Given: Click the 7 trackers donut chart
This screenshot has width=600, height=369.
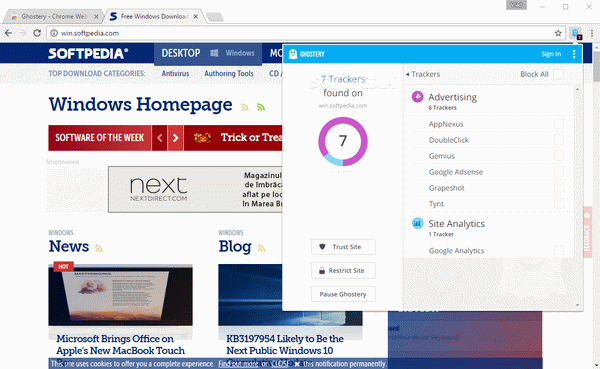Looking at the screenshot, I should click(x=343, y=141).
